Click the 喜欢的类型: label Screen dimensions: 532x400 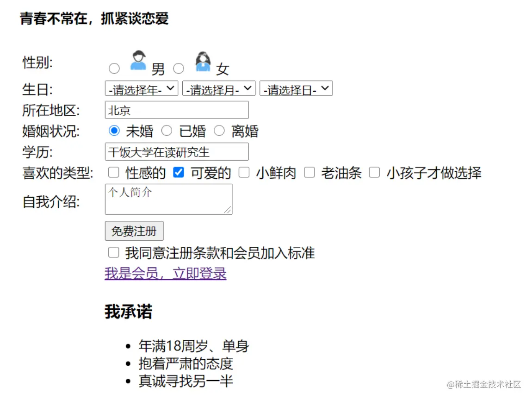pos(58,173)
